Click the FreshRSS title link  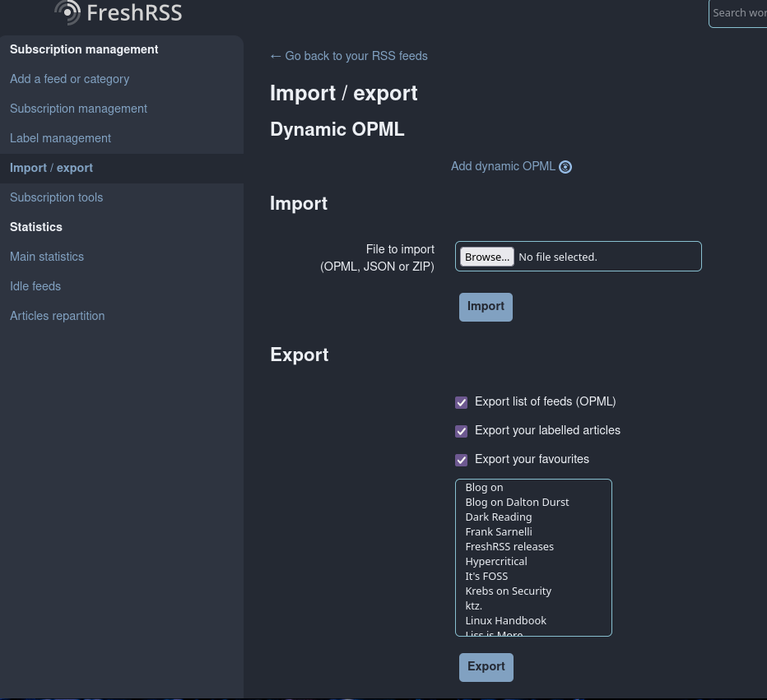[134, 12]
